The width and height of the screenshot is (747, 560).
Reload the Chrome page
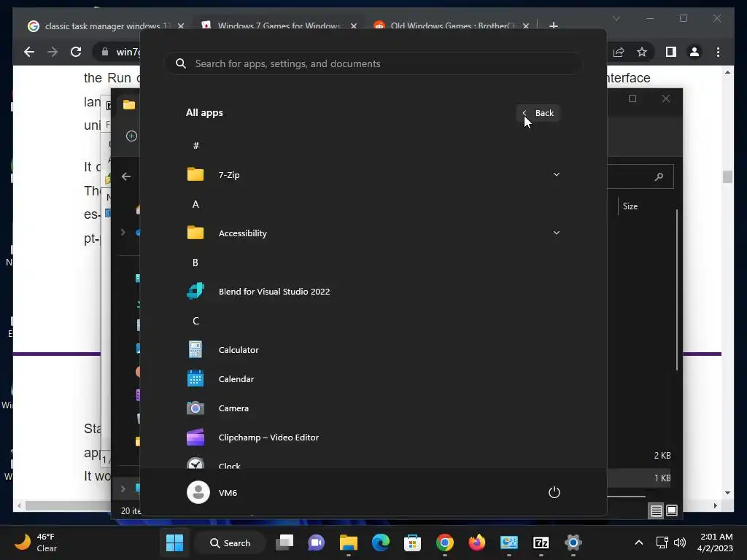coord(76,52)
